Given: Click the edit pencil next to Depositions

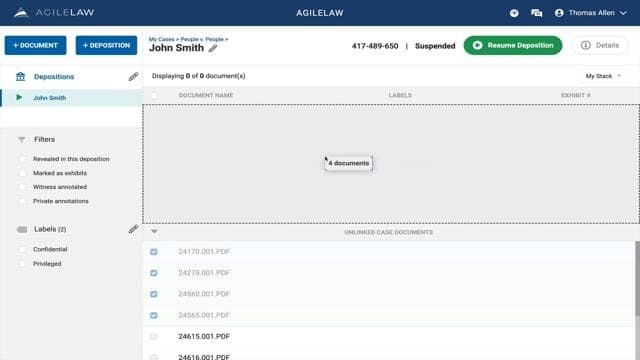Looking at the screenshot, I should click(133, 77).
